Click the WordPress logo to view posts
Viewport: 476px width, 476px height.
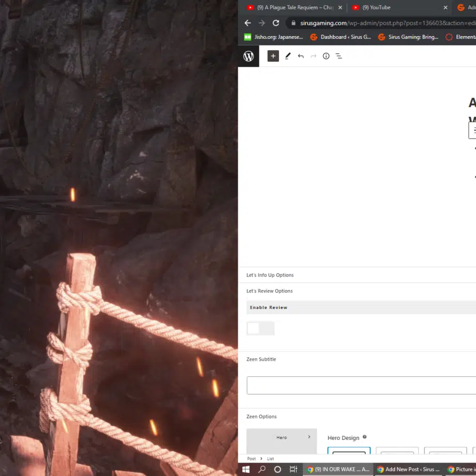click(248, 56)
